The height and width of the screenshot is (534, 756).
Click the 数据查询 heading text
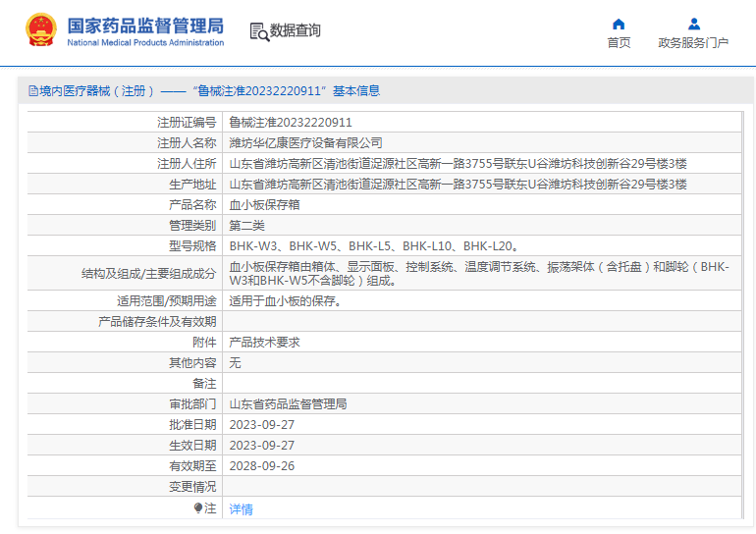point(296,30)
